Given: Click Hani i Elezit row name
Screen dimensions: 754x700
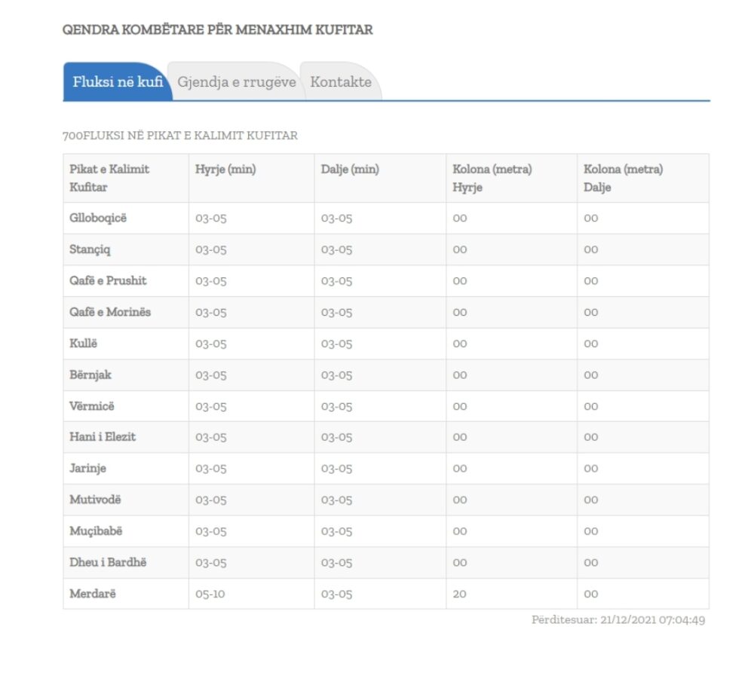Looking at the screenshot, I should coord(103,437).
